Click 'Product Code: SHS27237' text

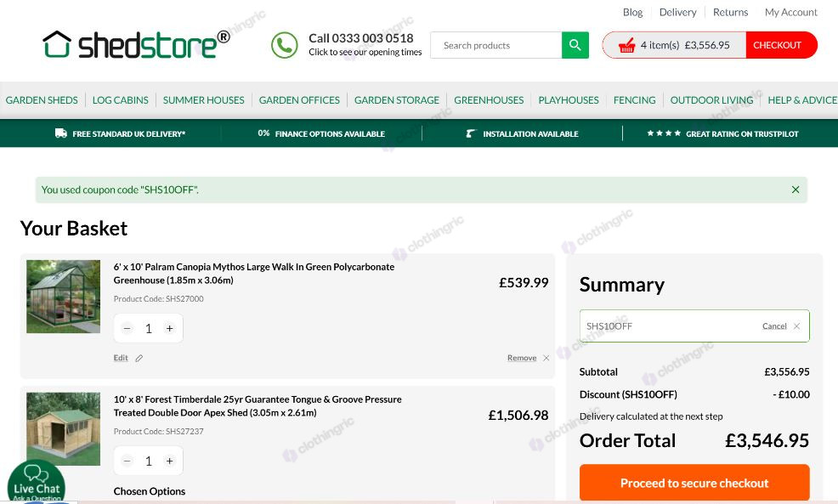coord(159,431)
